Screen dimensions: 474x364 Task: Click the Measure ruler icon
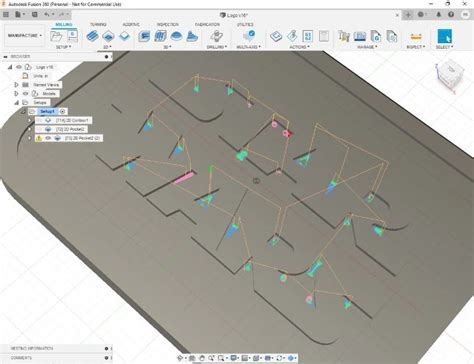pos(416,36)
